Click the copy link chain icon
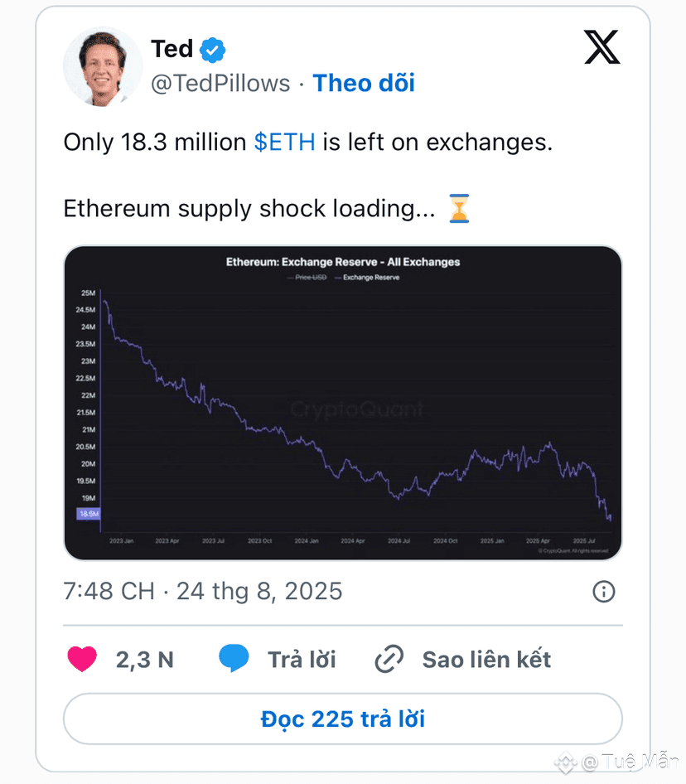 pos(389,659)
